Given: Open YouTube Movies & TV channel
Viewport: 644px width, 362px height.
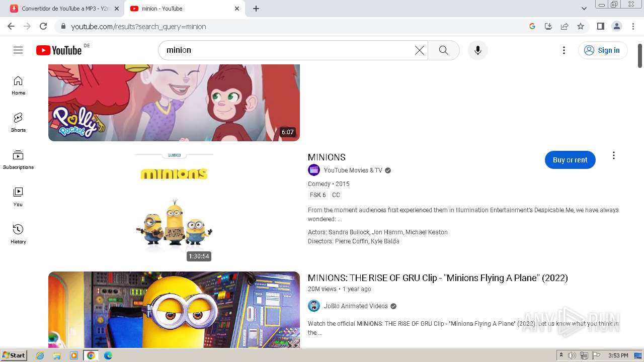Looking at the screenshot, I should [x=353, y=170].
